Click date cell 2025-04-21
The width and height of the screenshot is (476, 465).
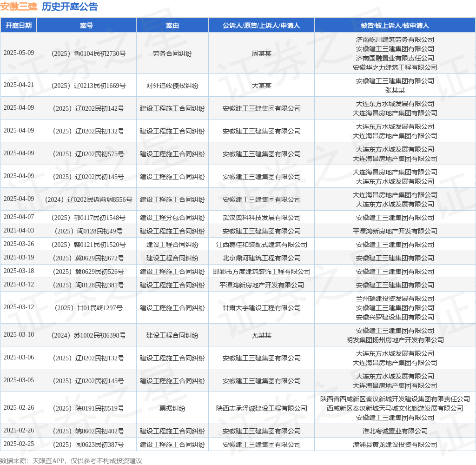coord(19,85)
